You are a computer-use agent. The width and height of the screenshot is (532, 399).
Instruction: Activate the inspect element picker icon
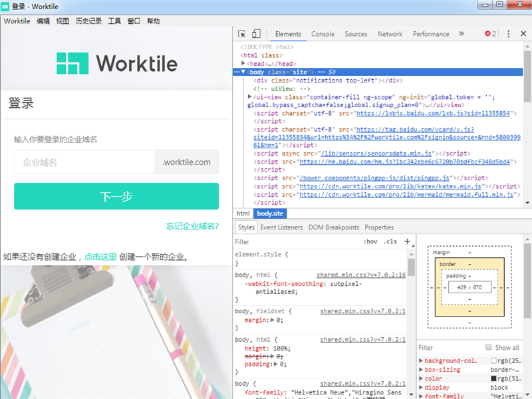click(x=242, y=34)
